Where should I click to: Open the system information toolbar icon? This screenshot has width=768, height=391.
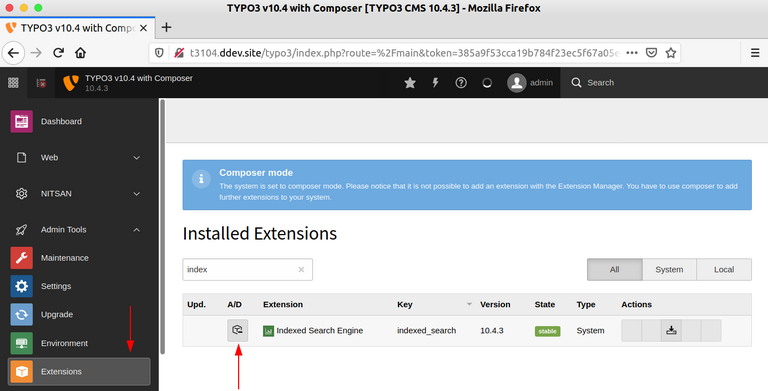coord(486,83)
